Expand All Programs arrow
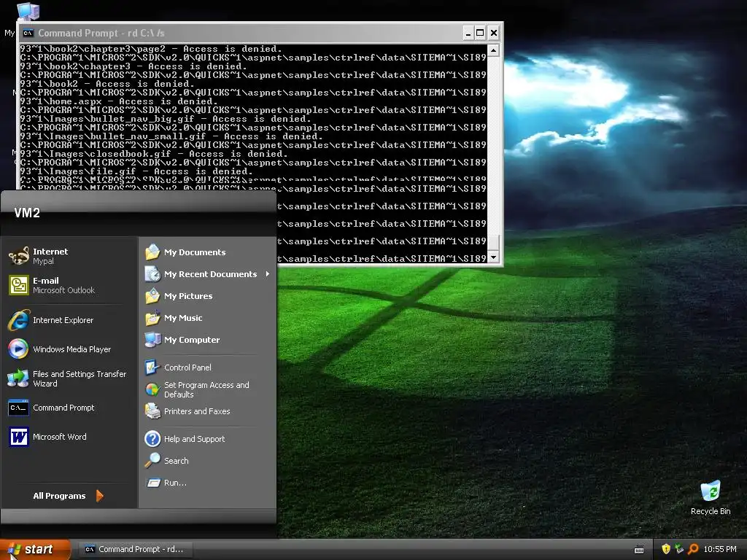Screen dimensions: 747x560 99,496
